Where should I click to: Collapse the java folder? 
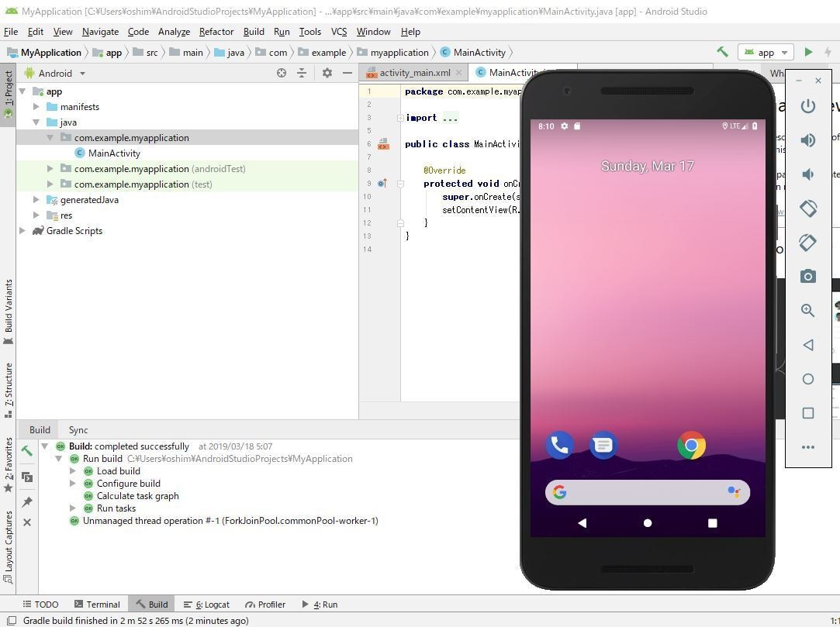pyautogui.click(x=36, y=122)
